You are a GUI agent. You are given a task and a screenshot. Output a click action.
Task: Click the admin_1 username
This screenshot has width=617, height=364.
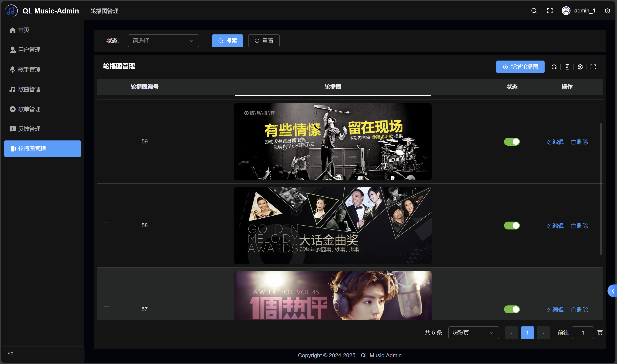pos(585,11)
